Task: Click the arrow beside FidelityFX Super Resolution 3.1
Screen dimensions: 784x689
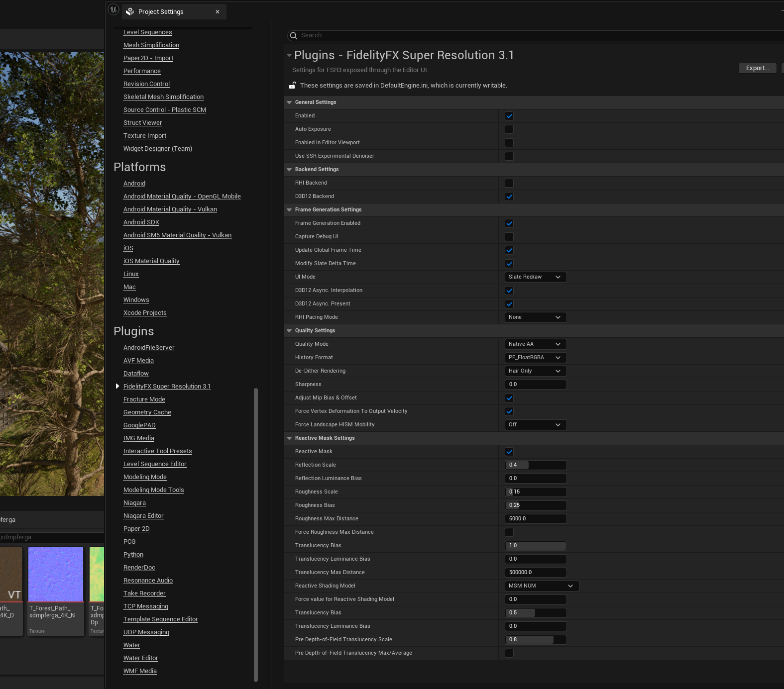Action: click(x=117, y=386)
